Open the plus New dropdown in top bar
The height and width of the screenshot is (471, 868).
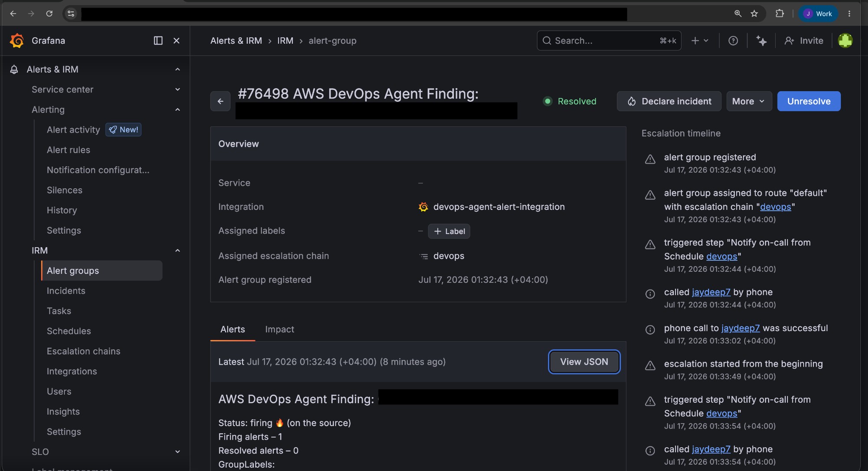700,40
